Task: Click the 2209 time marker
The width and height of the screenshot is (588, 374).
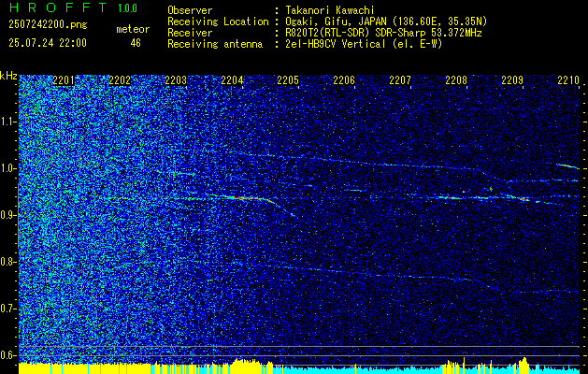Action: point(512,79)
